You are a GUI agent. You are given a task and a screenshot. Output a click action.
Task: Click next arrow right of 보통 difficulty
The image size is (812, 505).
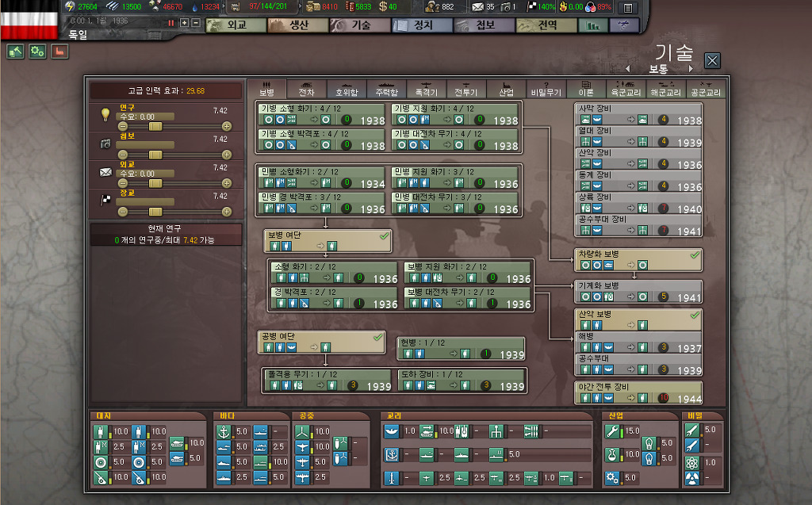tap(691, 69)
